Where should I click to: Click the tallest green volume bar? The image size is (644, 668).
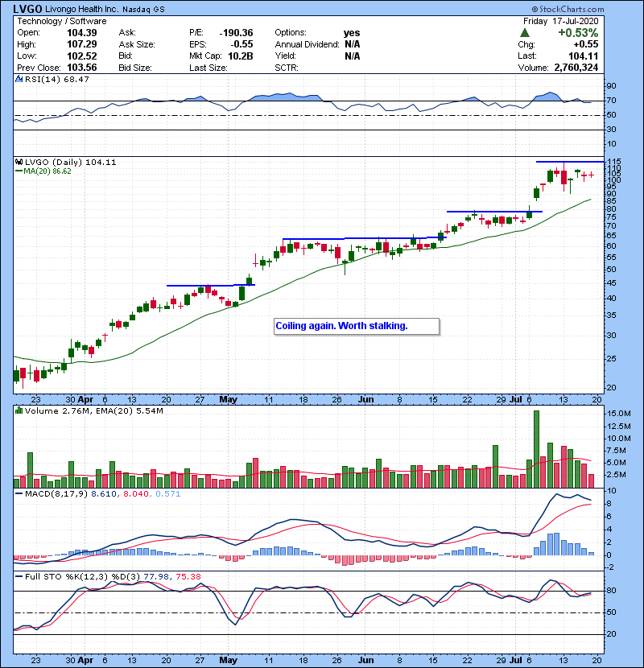click(536, 449)
